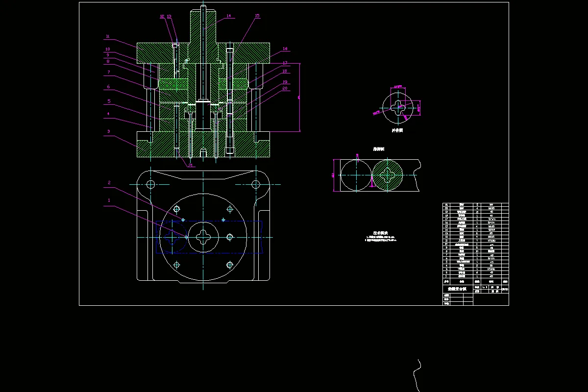Viewport: 588px width, 392px height.
Task: Pick the balloon label 14
Action: click(x=228, y=16)
